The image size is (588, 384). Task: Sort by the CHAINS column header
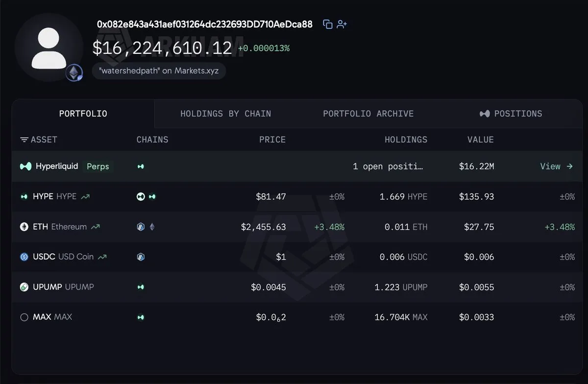point(152,140)
